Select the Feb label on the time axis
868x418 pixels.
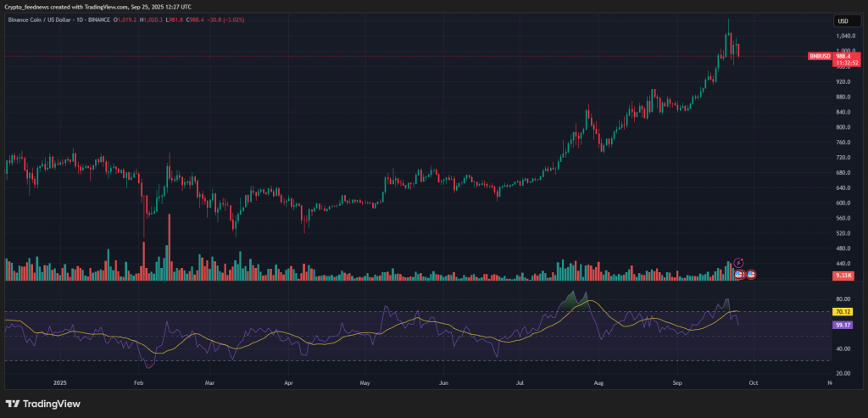(x=138, y=382)
